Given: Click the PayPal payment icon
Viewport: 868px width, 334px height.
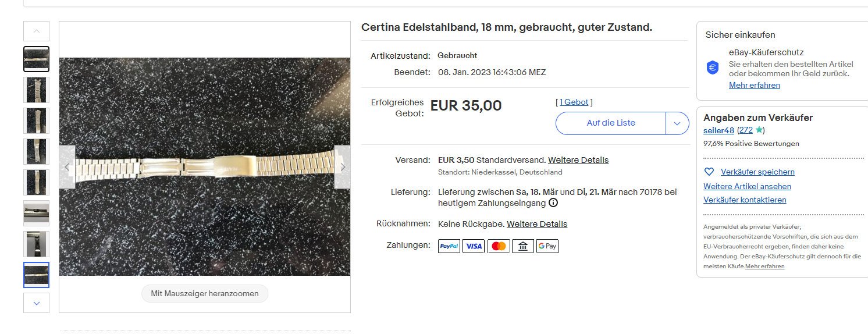Looking at the screenshot, I should (449, 246).
